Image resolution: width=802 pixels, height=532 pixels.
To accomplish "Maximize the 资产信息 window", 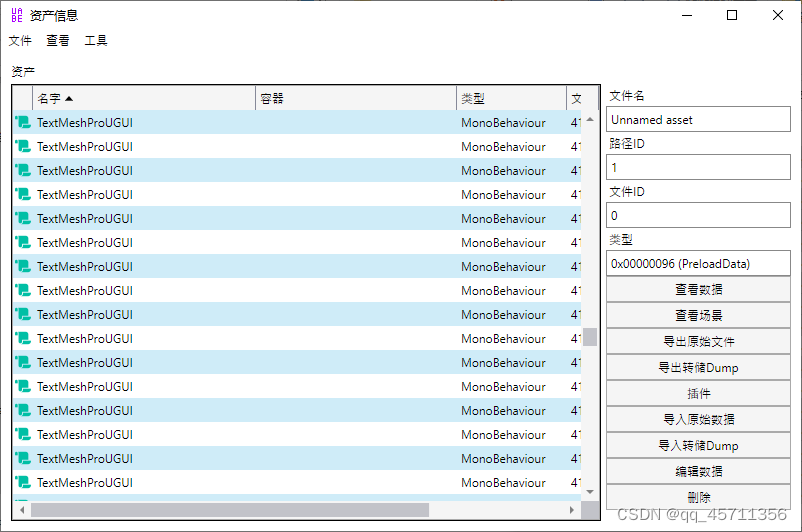I will pyautogui.click(x=732, y=15).
